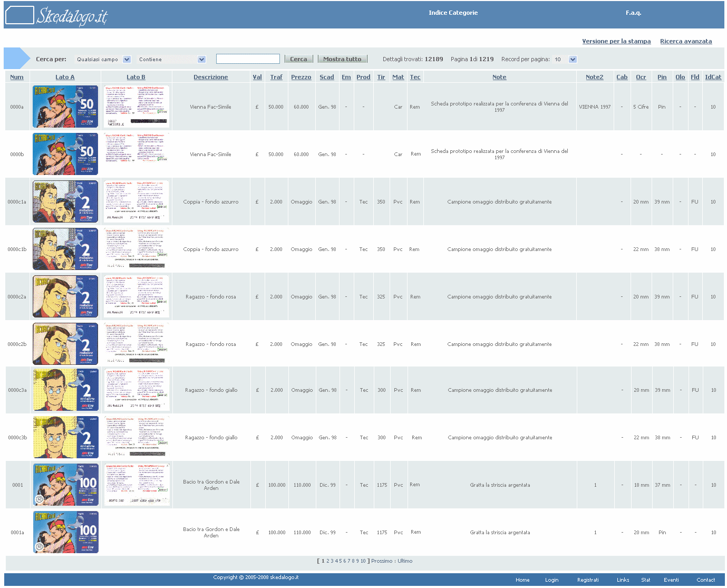The image size is (727, 588).
Task: Open back image of card 0000c1a
Action: tap(137, 201)
